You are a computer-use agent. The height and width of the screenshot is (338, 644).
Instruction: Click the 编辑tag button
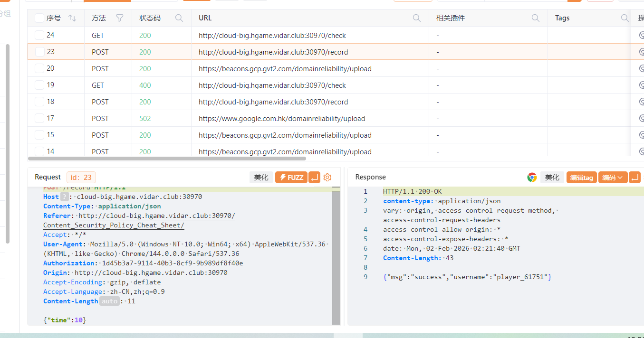pos(581,178)
